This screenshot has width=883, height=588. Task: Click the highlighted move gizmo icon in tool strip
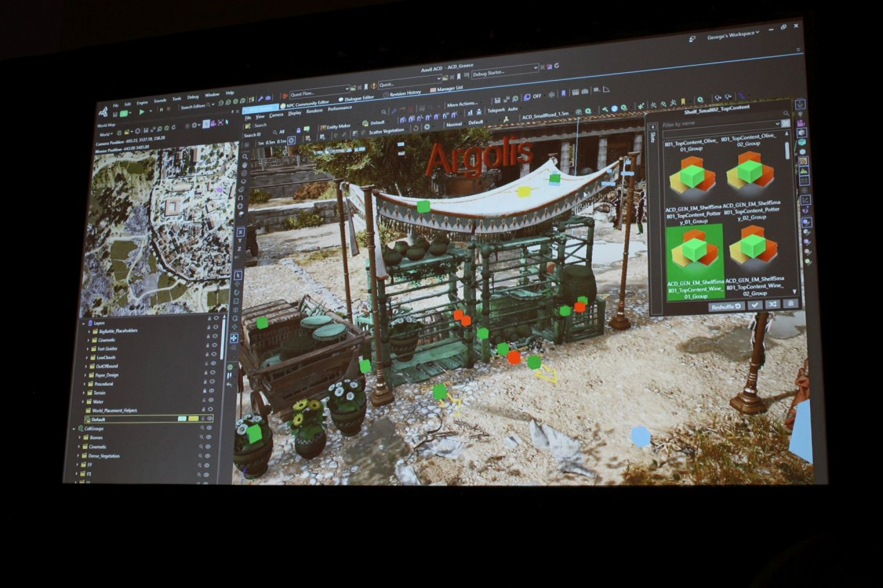click(234, 338)
